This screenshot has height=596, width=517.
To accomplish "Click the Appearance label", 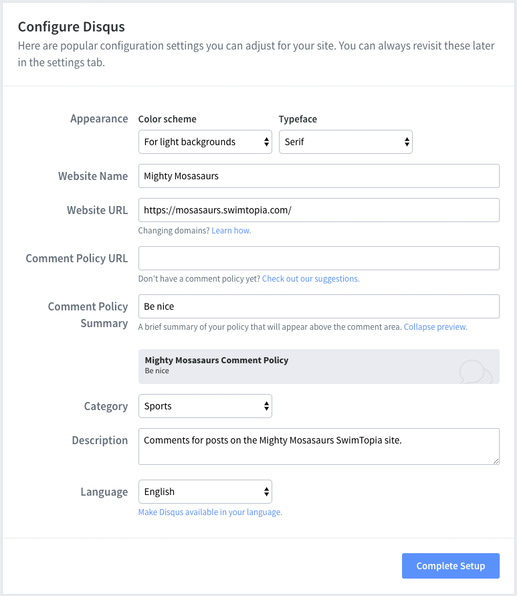I will tap(99, 119).
